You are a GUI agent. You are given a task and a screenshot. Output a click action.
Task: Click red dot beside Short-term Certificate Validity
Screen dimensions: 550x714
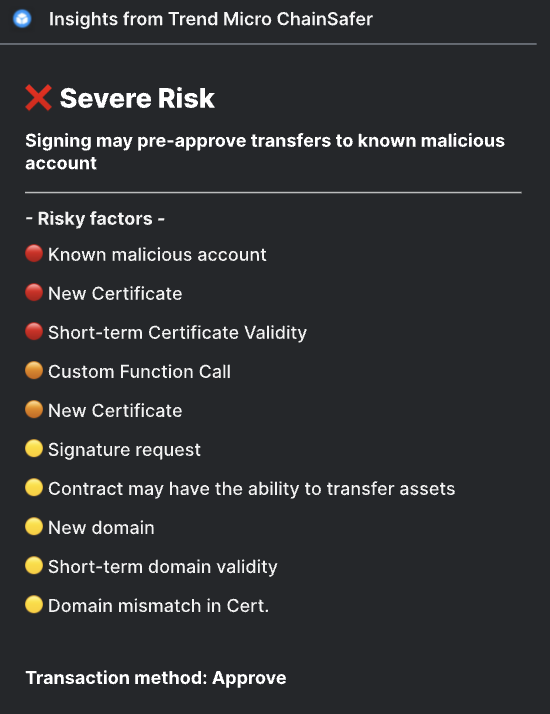34,332
